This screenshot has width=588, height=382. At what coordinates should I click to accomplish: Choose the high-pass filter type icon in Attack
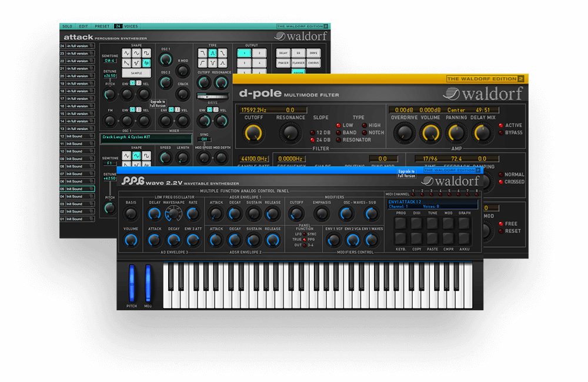click(x=203, y=63)
